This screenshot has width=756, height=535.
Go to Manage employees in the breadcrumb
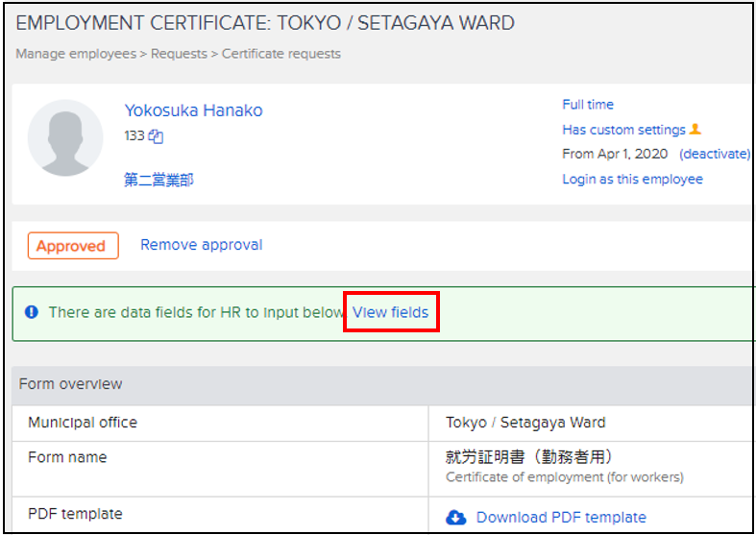(76, 54)
